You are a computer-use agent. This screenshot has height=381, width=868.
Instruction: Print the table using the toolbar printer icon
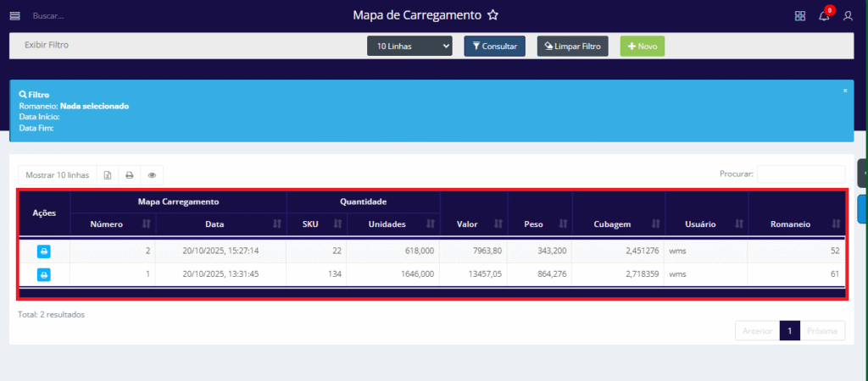(130, 175)
